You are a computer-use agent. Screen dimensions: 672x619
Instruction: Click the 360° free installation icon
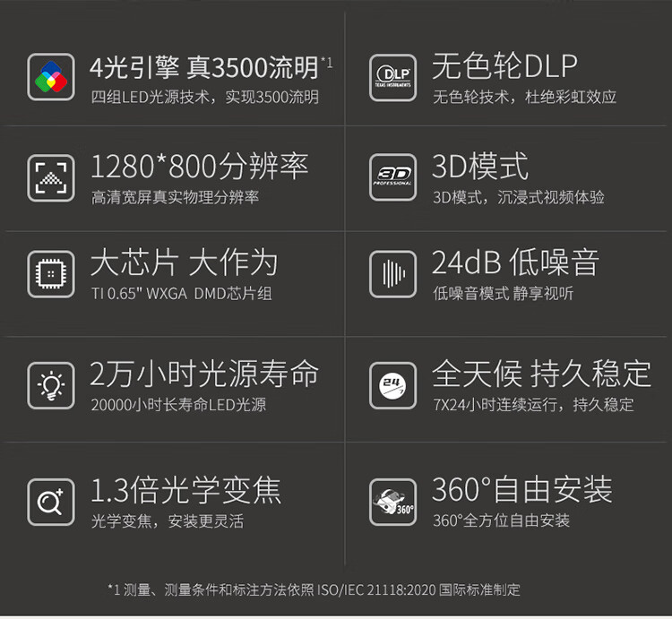393,502
